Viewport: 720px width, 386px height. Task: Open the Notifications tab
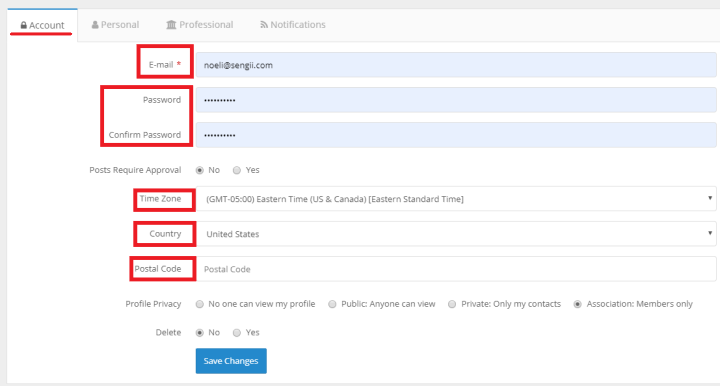tap(293, 25)
